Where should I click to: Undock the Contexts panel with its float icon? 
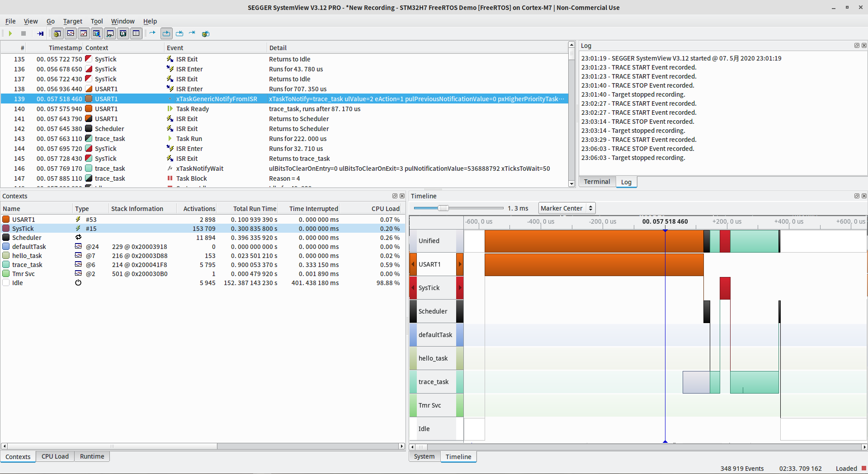[395, 196]
